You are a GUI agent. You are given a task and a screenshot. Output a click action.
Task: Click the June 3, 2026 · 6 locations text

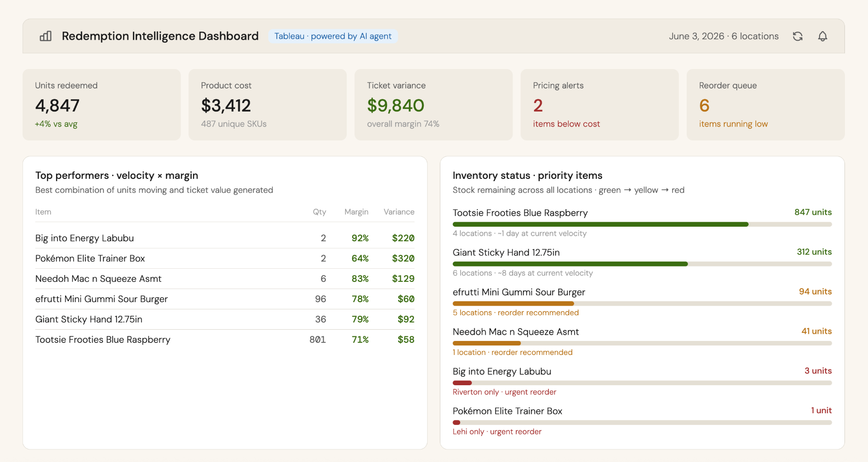724,36
